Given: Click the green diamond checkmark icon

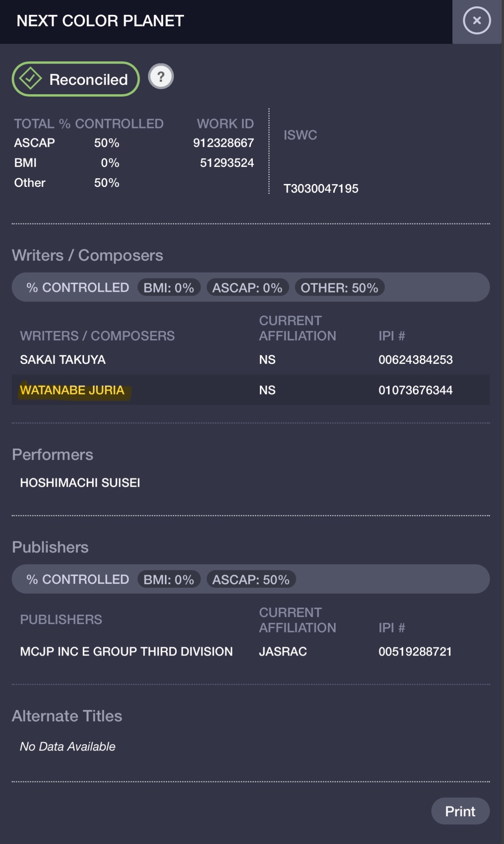Looking at the screenshot, I should coord(31,79).
